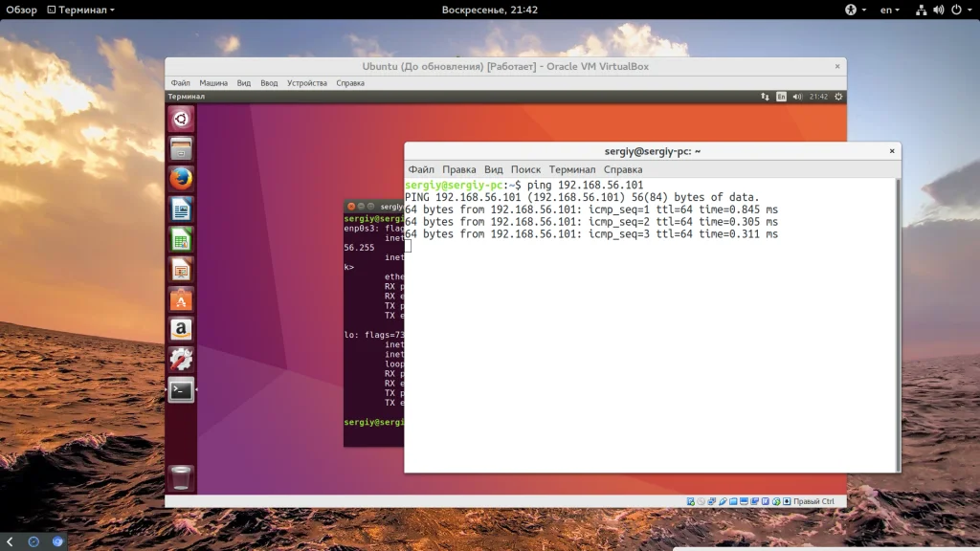The image size is (980, 551).
Task: Open the Машина menu in VirtualBox
Action: [213, 83]
